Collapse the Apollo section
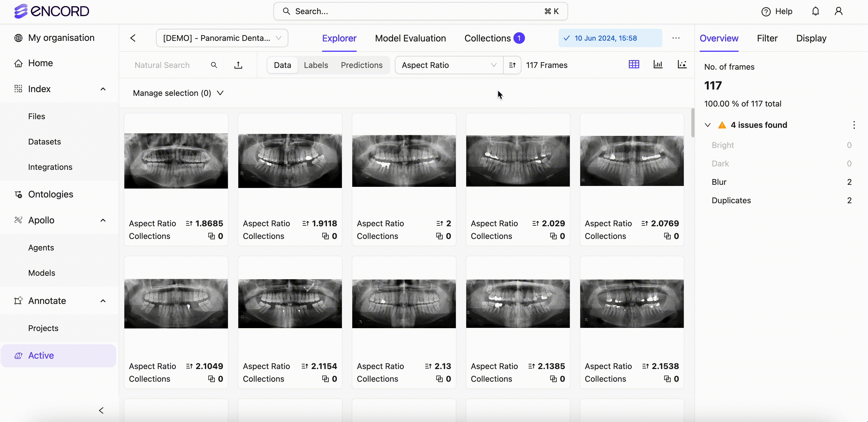The image size is (868, 422). (103, 220)
